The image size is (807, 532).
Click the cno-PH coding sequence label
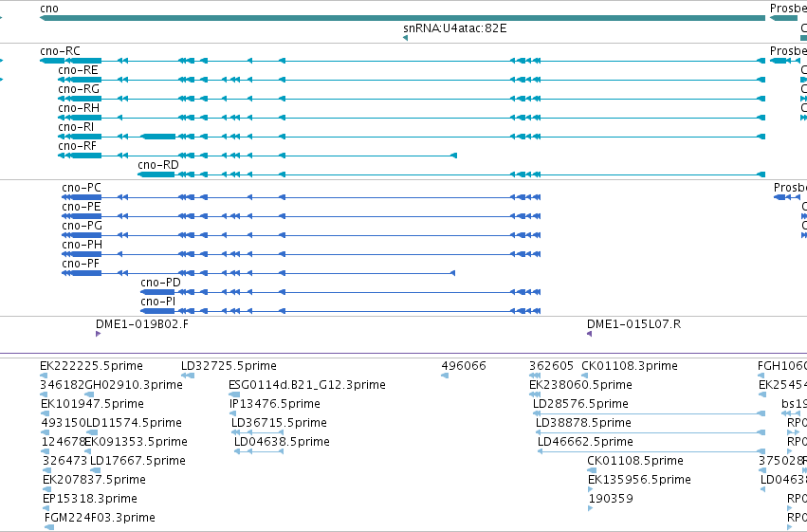82,245
